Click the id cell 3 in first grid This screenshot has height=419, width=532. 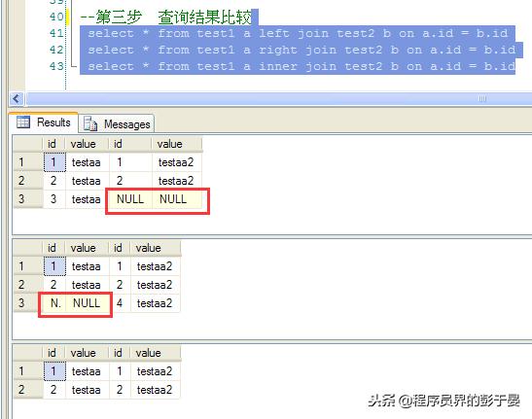coord(53,199)
